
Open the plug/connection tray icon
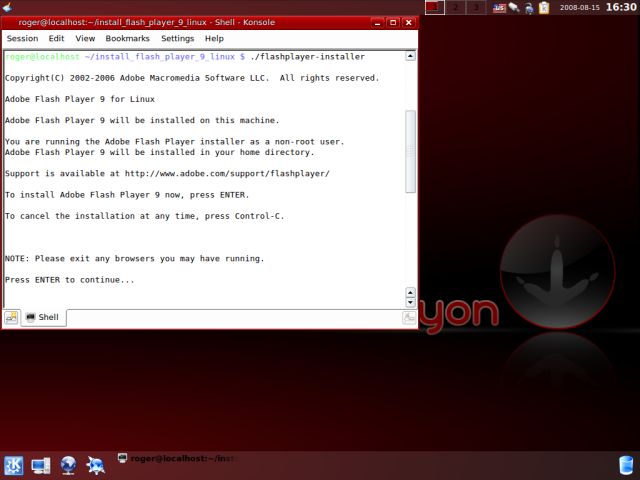tap(514, 8)
